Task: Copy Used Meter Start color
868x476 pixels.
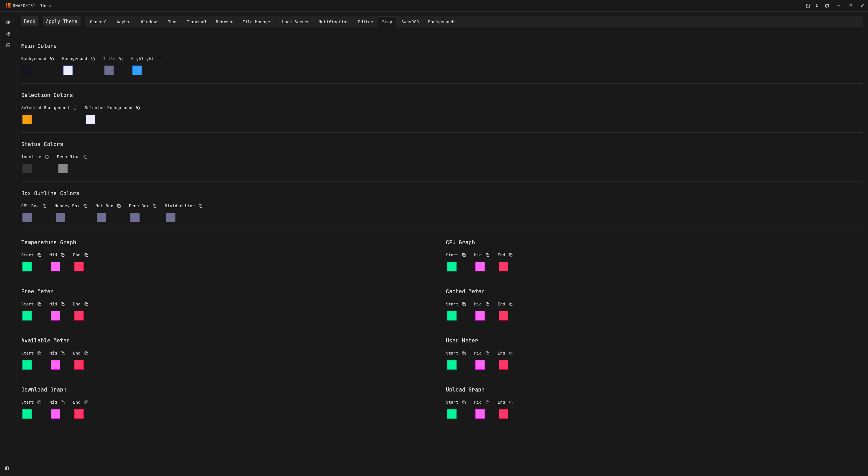Action: click(x=464, y=353)
